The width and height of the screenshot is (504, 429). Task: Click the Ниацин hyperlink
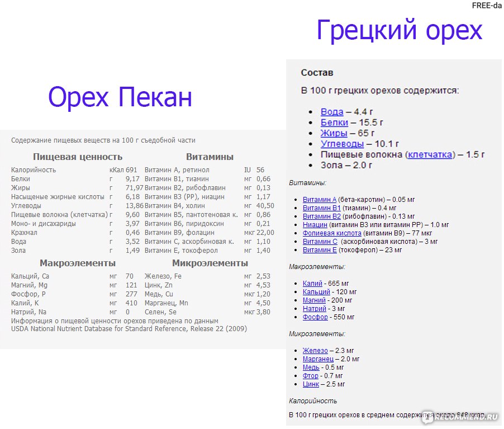pyautogui.click(x=316, y=224)
